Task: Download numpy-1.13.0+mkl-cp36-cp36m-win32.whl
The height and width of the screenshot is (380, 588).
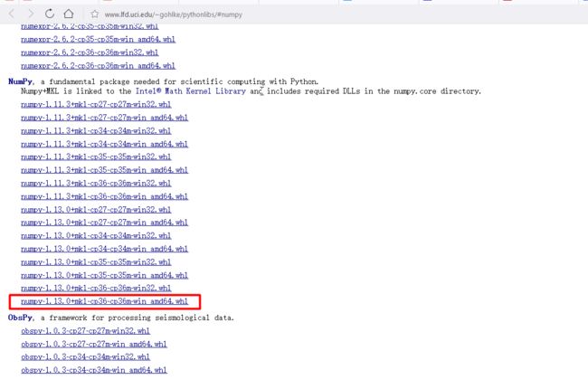Action: click(x=96, y=288)
